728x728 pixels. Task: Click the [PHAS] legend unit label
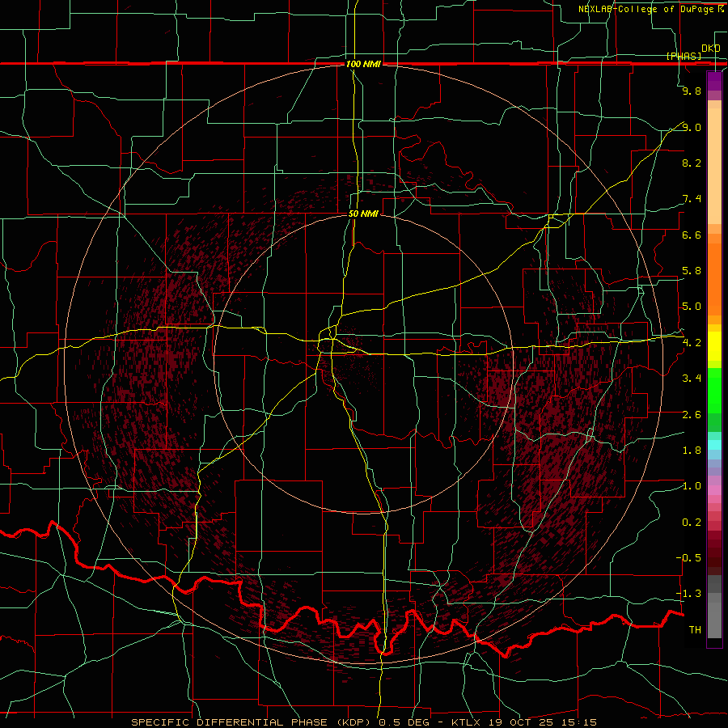pos(684,56)
